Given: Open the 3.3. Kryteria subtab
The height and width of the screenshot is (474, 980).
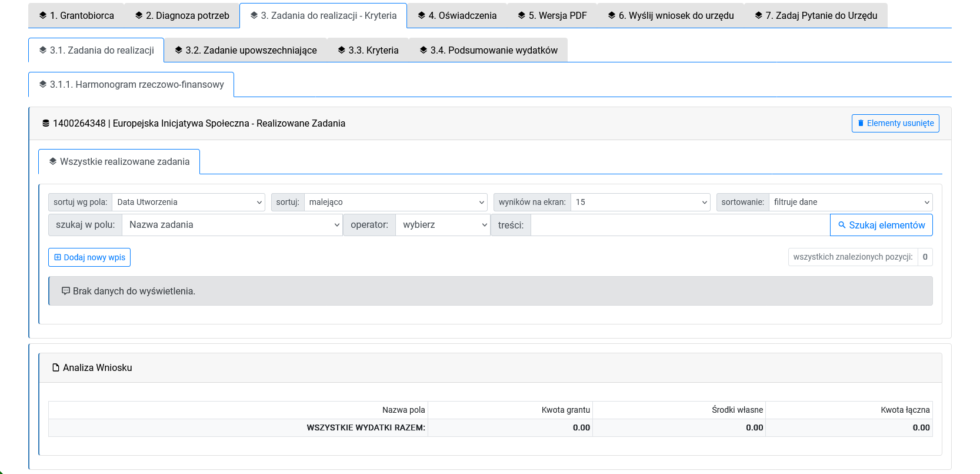Looking at the screenshot, I should (x=368, y=51).
